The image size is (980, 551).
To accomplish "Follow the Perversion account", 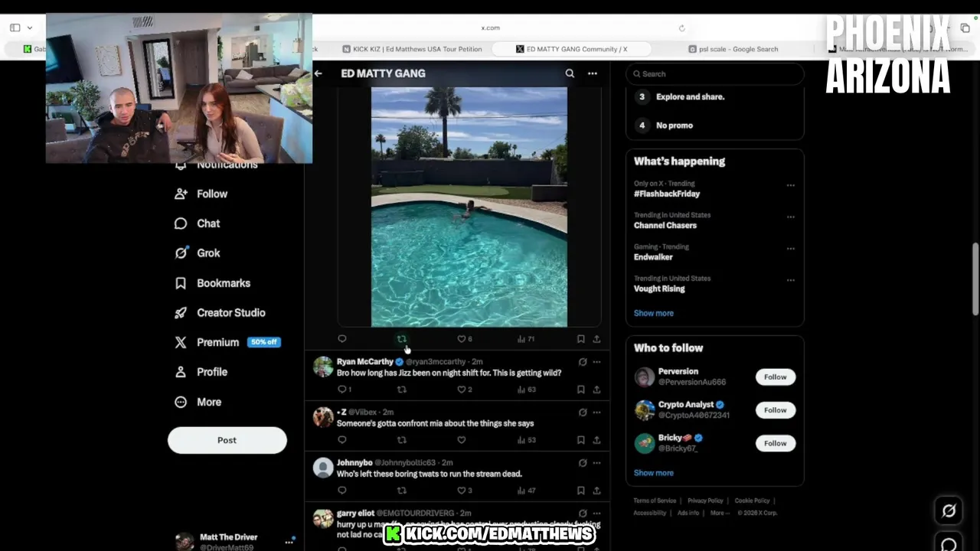I will pos(775,377).
